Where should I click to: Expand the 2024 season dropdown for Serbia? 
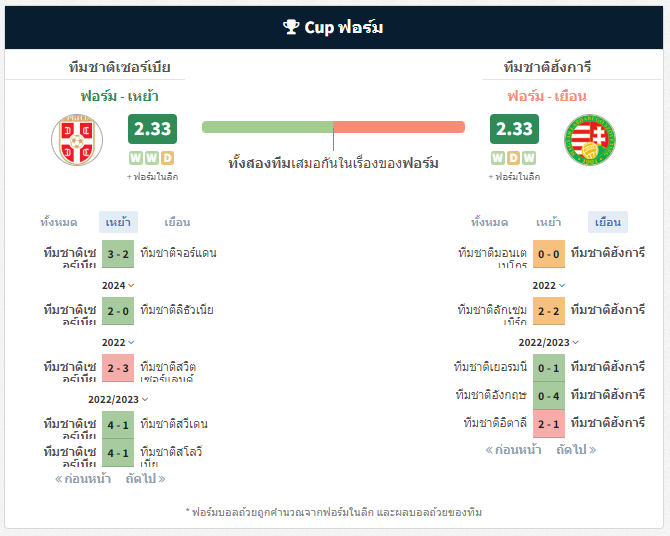(x=118, y=285)
